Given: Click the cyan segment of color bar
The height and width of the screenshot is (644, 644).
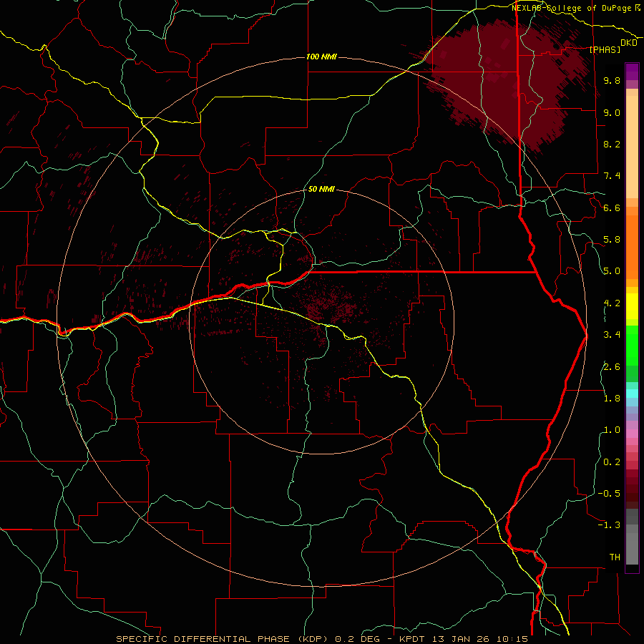Looking at the screenshot, I should pyautogui.click(x=632, y=394).
